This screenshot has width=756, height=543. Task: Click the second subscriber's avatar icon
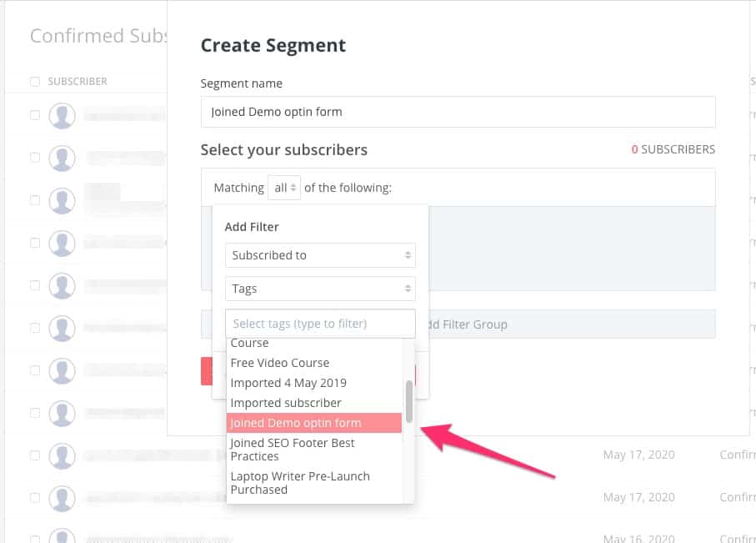pos(63,158)
